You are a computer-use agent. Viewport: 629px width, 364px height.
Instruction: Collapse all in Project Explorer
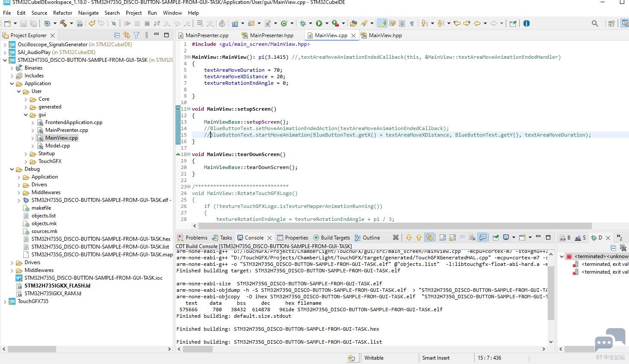pyautogui.click(x=117, y=35)
